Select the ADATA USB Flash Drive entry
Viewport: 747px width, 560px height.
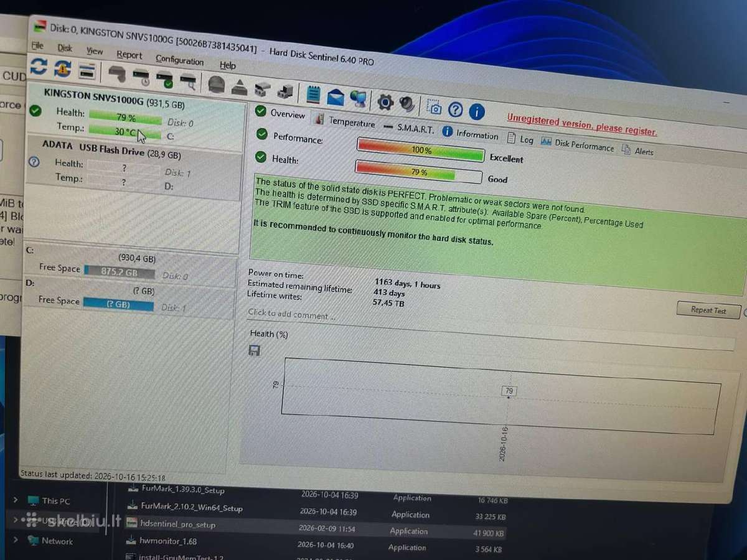click(133, 167)
